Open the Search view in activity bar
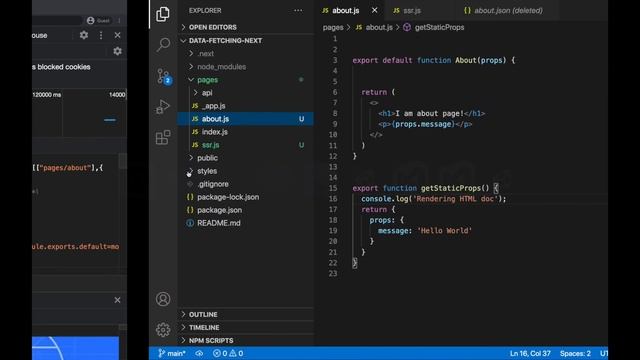The height and width of the screenshot is (360, 640). click(163, 44)
